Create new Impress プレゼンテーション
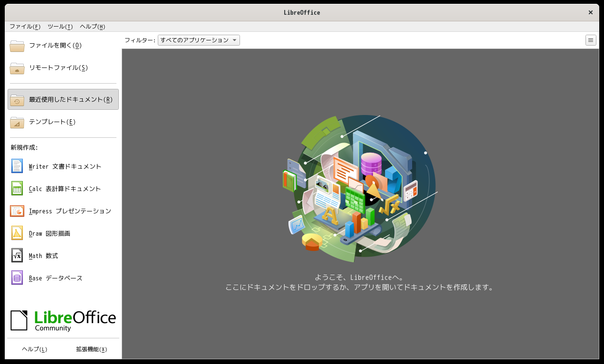Image resolution: width=604 pixels, height=364 pixels. [70, 211]
